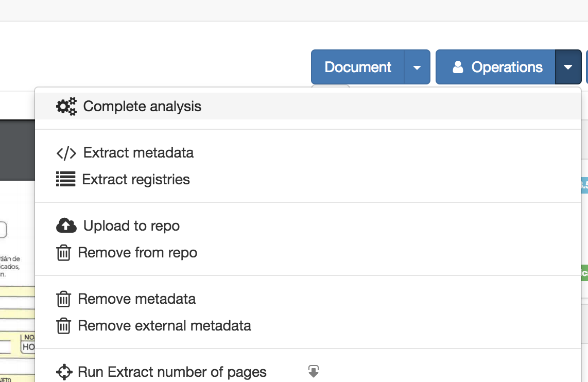Click the trash icon beside Remove from repo
Image resolution: width=588 pixels, height=382 pixels.
63,253
